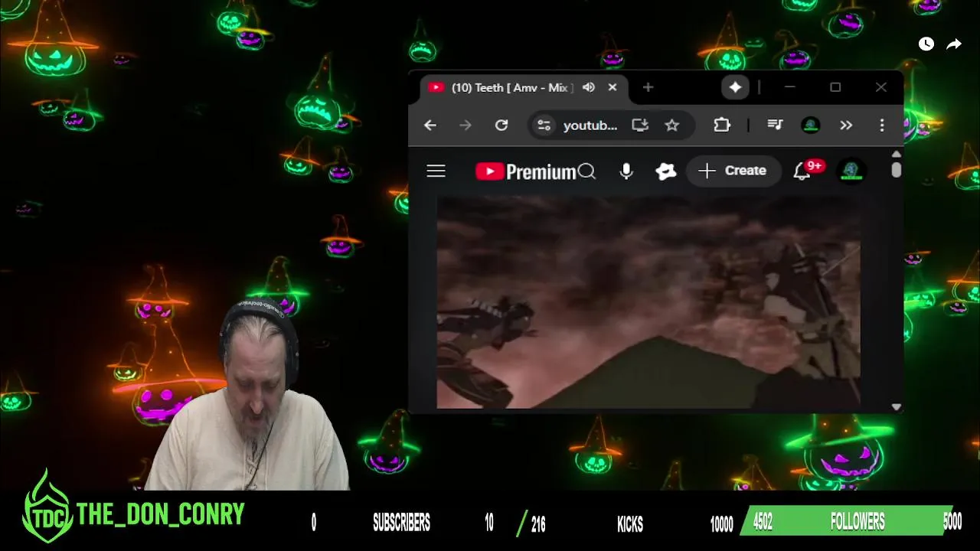Screen dimensions: 980x551
Task: Click the page scrollbar thumb
Action: (896, 171)
